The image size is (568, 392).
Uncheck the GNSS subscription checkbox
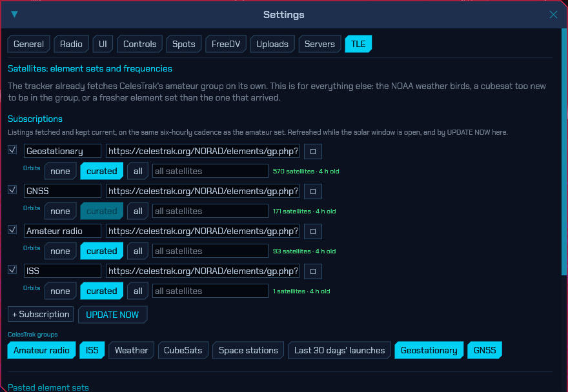click(x=12, y=190)
